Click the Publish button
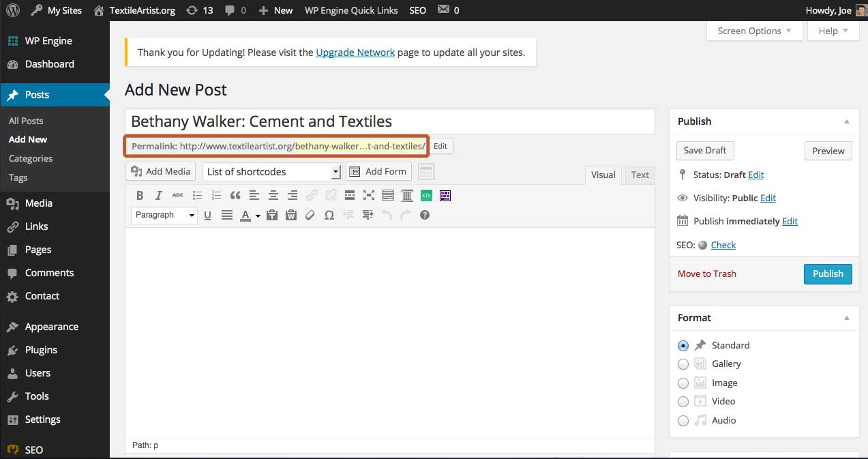Image resolution: width=868 pixels, height=459 pixels. [x=828, y=273]
